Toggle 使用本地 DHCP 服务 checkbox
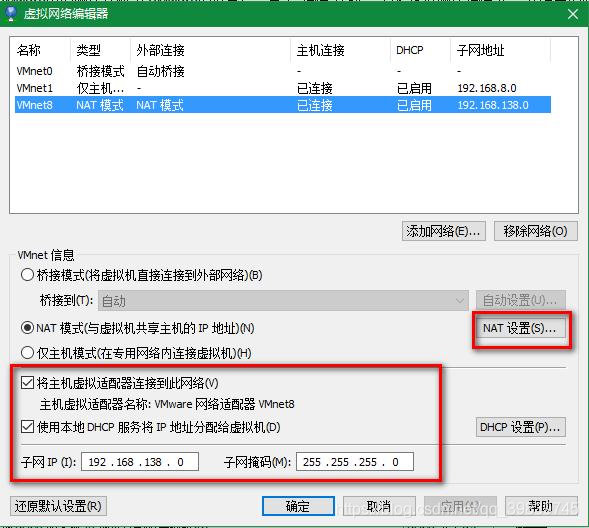The width and height of the screenshot is (589, 528). point(27,427)
